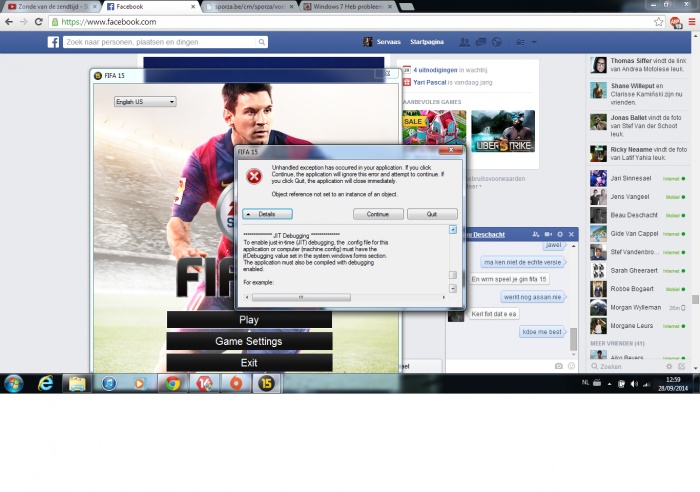Viewport: 700px width, 492px height.
Task: Show hidden system tray icons
Action: click(609, 384)
